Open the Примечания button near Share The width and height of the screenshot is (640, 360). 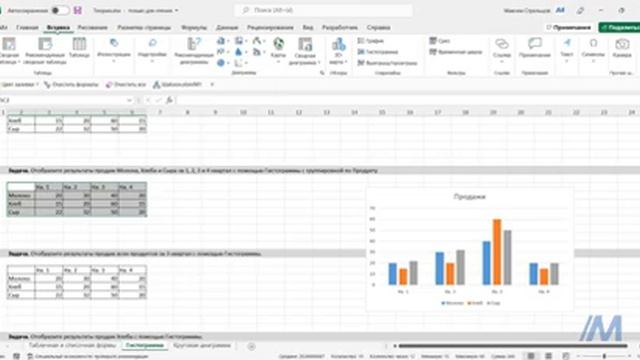point(570,27)
